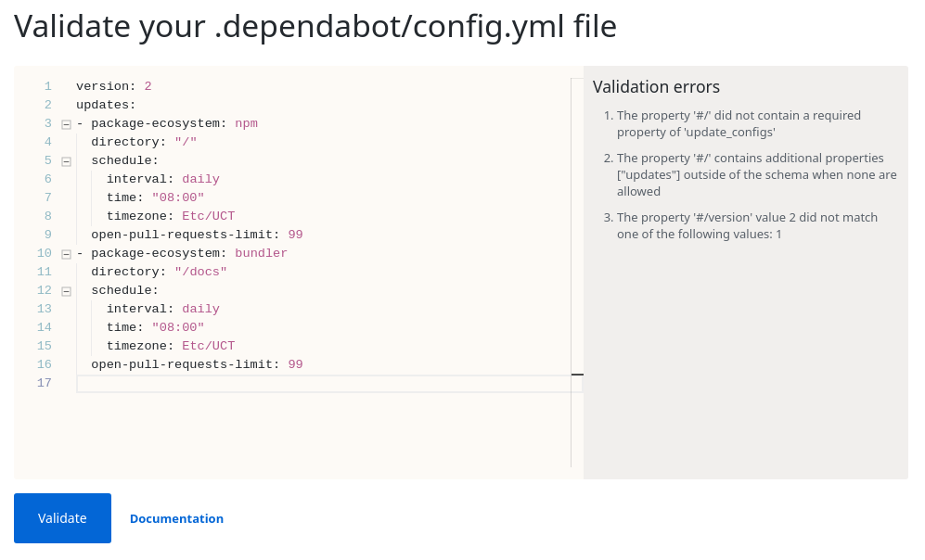
Task: Click time "08:00" on line 7
Action: pyautogui.click(x=155, y=197)
